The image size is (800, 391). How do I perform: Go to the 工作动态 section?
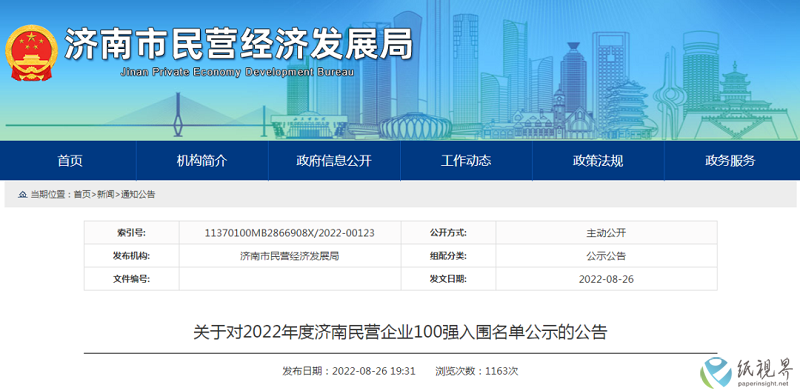[466, 161]
